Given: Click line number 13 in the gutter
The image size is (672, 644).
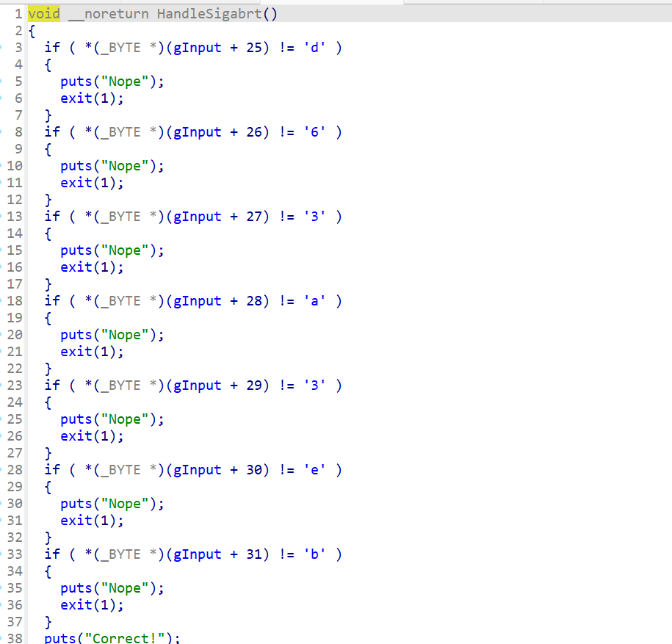Looking at the screenshot, I should pyautogui.click(x=15, y=217).
